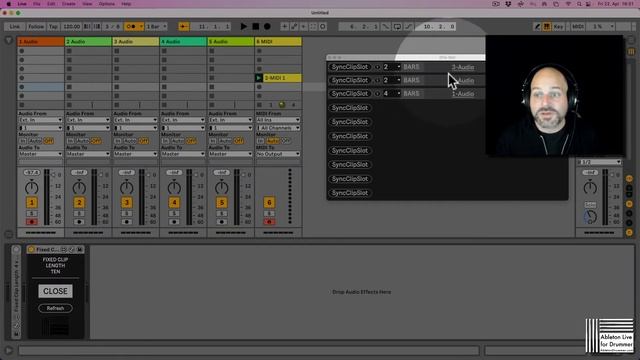Viewport: 640px width, 360px height.
Task: Launch the 2-MIDI 1 clip play icon
Action: pos(258,78)
